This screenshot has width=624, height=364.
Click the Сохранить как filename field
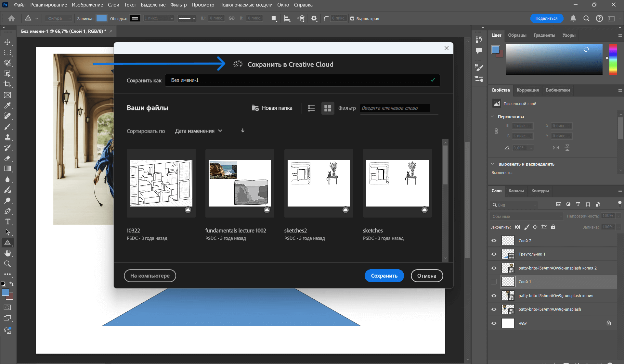click(302, 80)
